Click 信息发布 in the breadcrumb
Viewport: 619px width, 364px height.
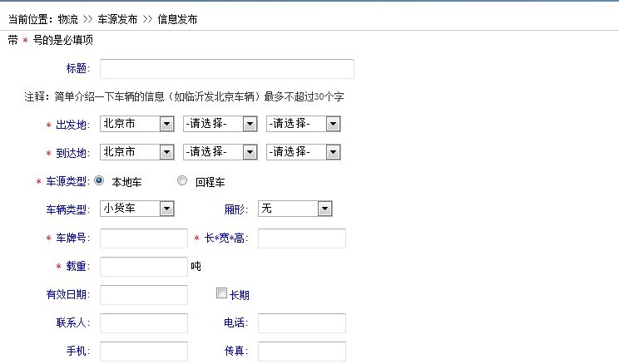[x=177, y=19]
